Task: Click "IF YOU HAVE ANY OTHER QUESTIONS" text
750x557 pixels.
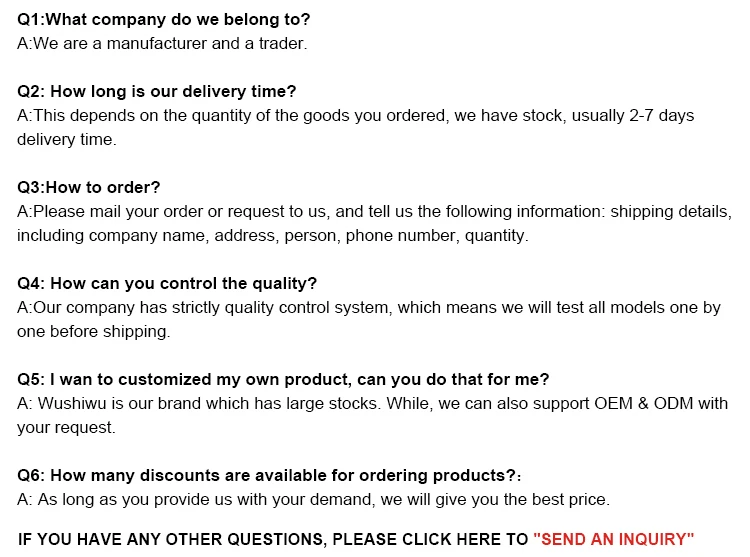Action: 172,539
